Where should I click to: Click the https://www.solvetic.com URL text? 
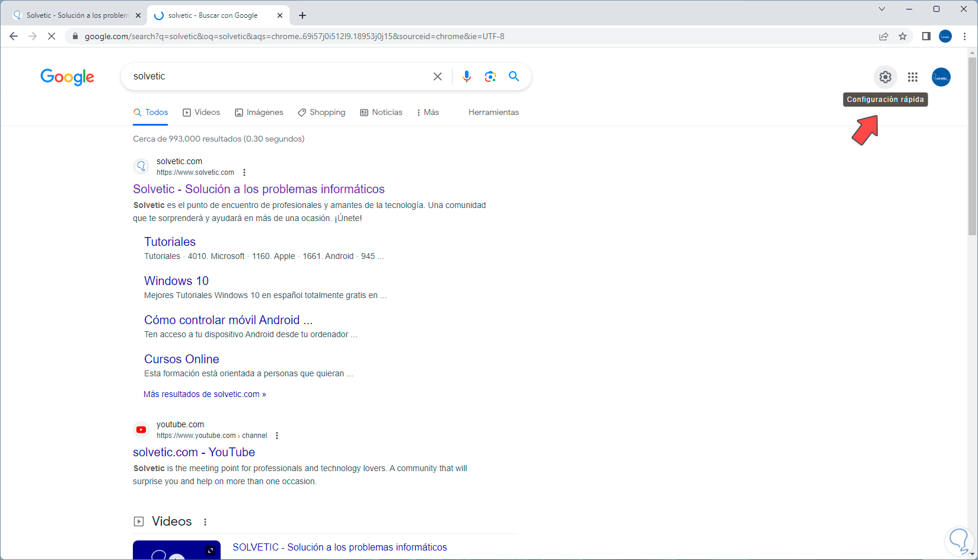click(195, 172)
